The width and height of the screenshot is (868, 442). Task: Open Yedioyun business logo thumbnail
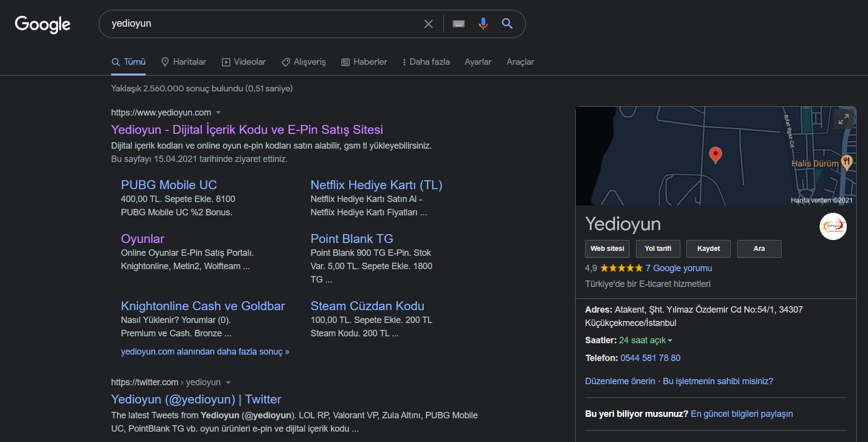point(833,226)
